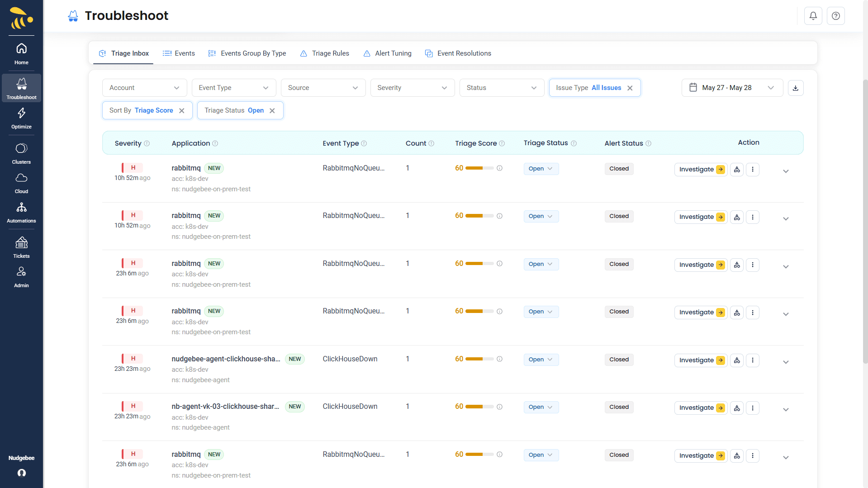The height and width of the screenshot is (488, 868).
Task: Click Investigate on nudgebee-agent-clickhouse row
Action: [701, 360]
